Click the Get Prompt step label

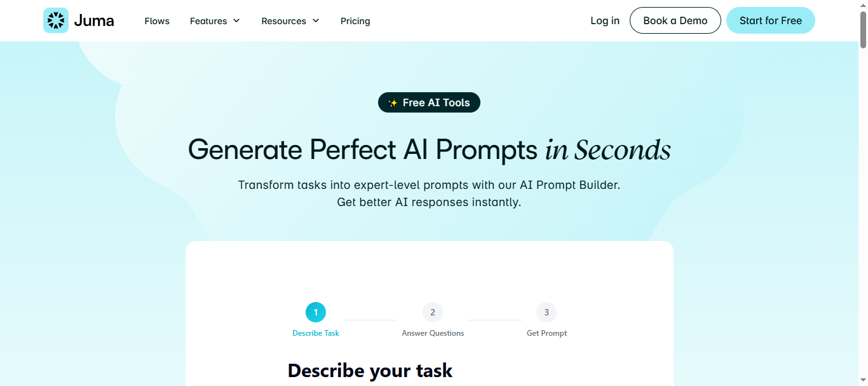click(546, 333)
